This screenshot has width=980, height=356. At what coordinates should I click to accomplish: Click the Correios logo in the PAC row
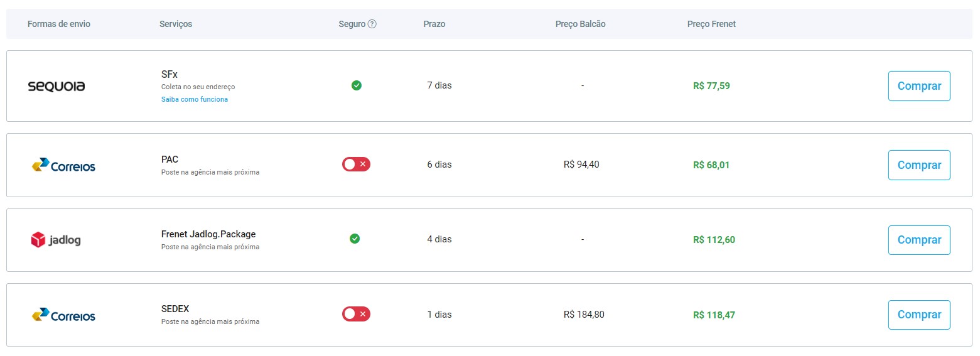(63, 166)
